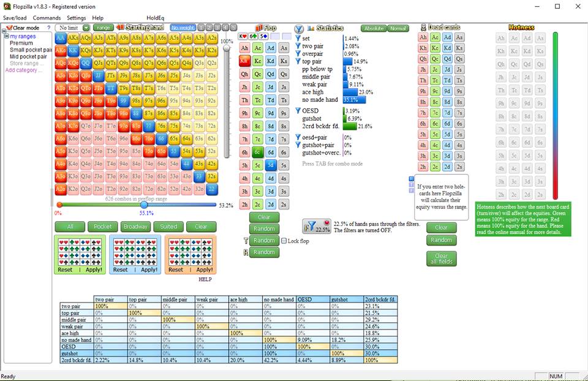
Task: Click the Absolute statistics button
Action: pyautogui.click(x=374, y=28)
